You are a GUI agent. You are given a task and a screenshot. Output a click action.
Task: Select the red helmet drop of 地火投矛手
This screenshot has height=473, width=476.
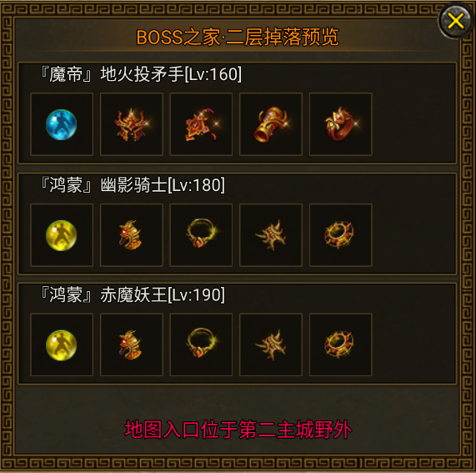(x=132, y=124)
